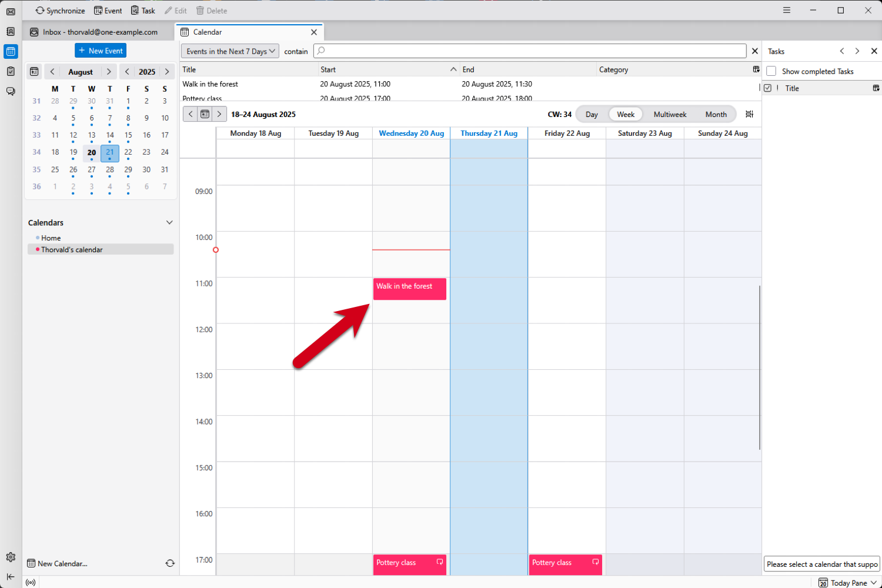Image resolution: width=882 pixels, height=588 pixels.
Task: Open the Address Book space
Action: (x=10, y=31)
